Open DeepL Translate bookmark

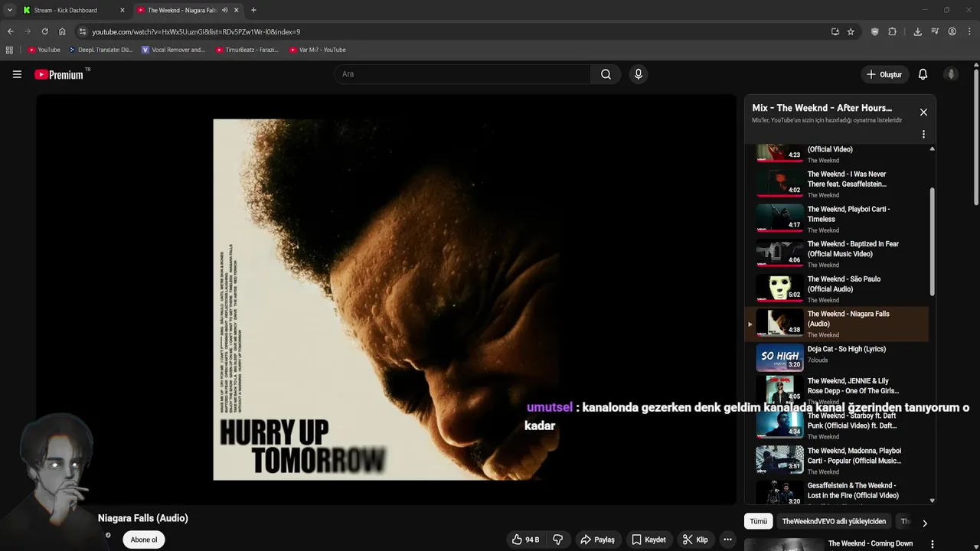click(100, 50)
